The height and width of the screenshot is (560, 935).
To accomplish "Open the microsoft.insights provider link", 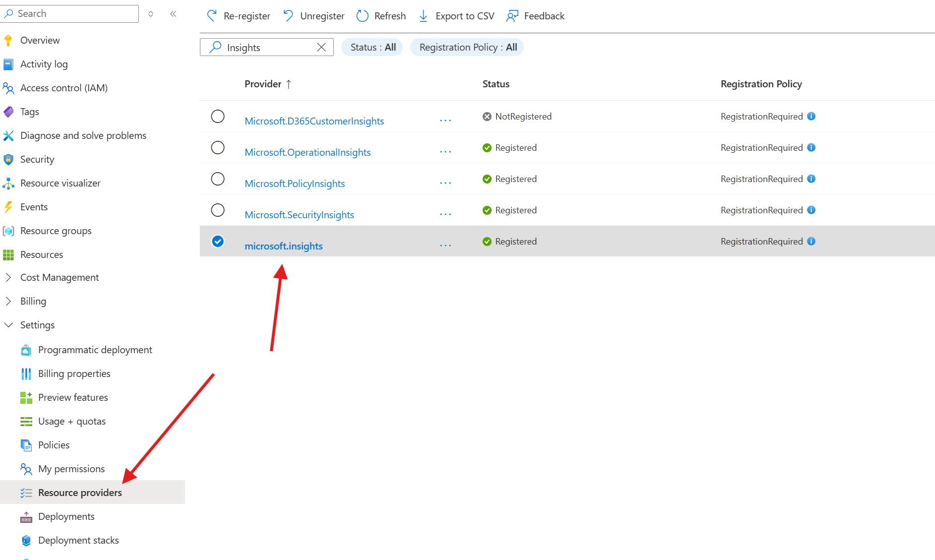I will coord(283,246).
